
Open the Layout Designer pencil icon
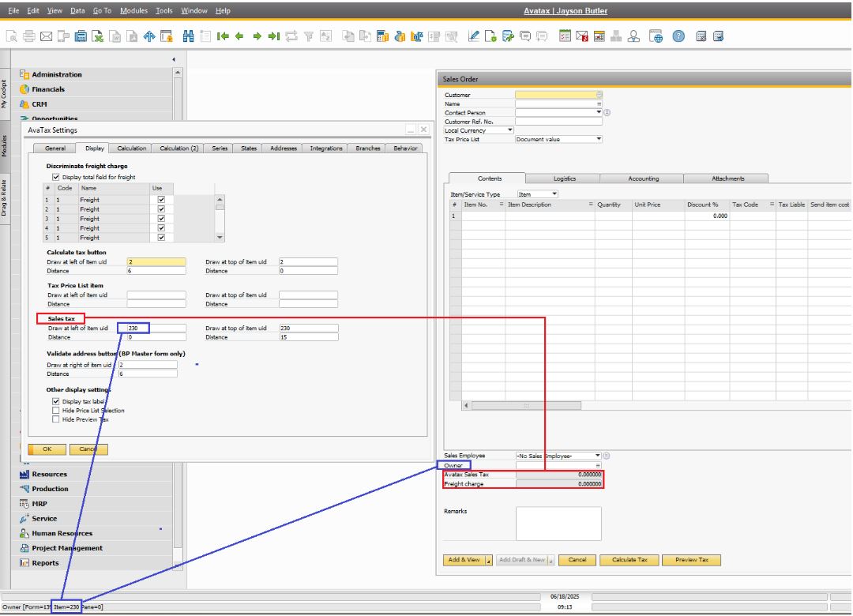pos(473,36)
